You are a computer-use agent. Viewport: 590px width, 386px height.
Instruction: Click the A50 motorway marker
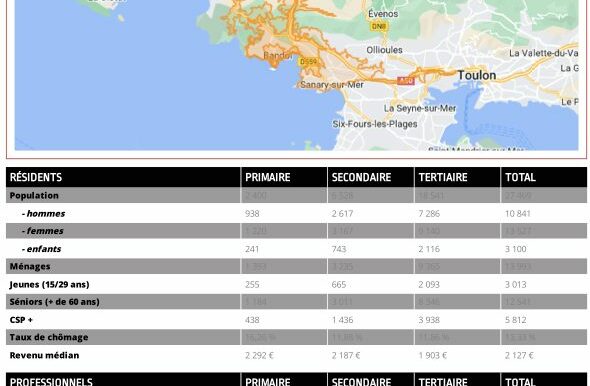406,81
